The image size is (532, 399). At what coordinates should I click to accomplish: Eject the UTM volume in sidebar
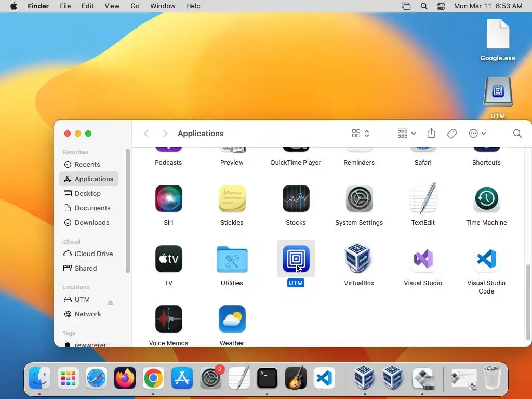click(x=110, y=302)
